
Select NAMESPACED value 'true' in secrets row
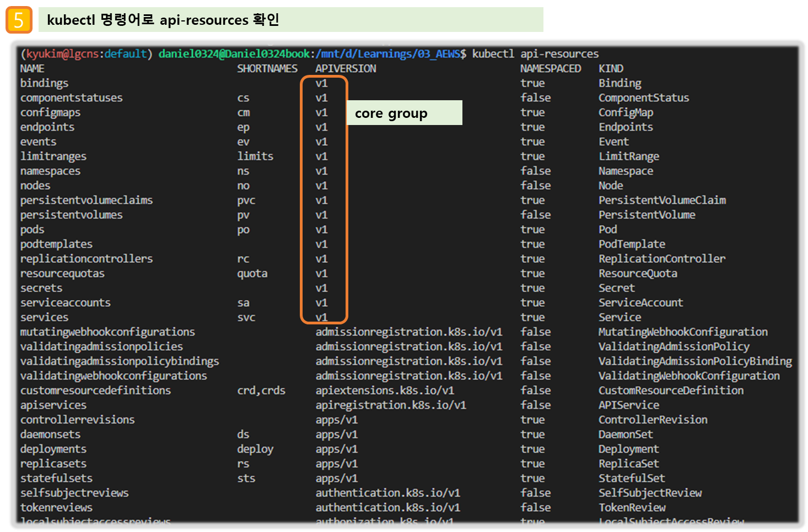click(532, 288)
